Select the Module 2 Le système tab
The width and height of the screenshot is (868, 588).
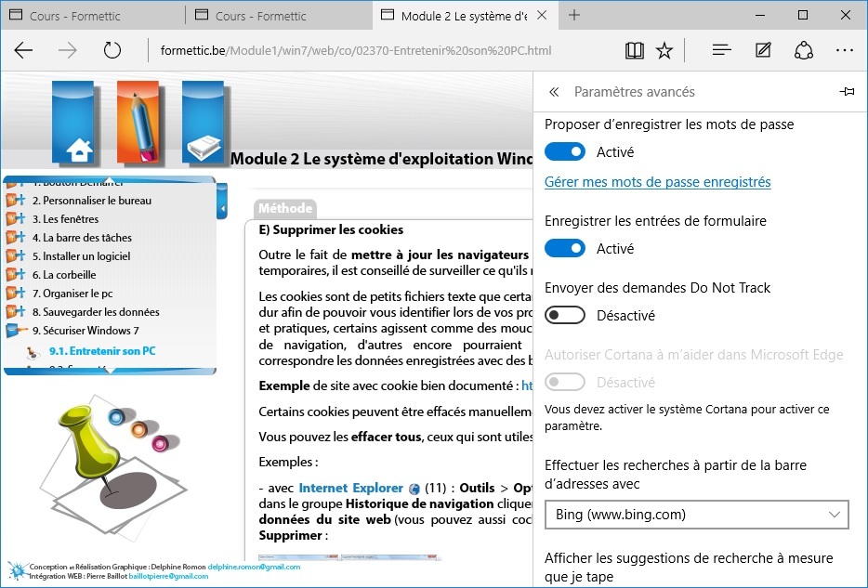click(464, 16)
